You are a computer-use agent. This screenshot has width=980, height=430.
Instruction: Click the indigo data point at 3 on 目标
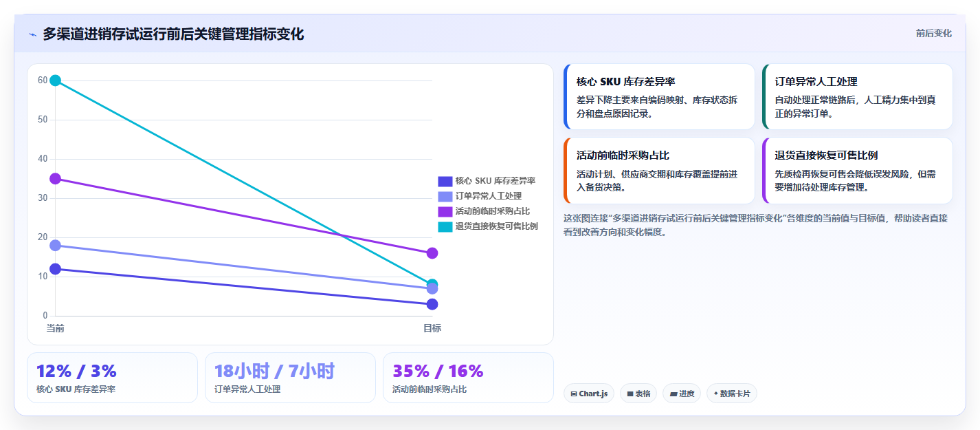click(x=432, y=304)
